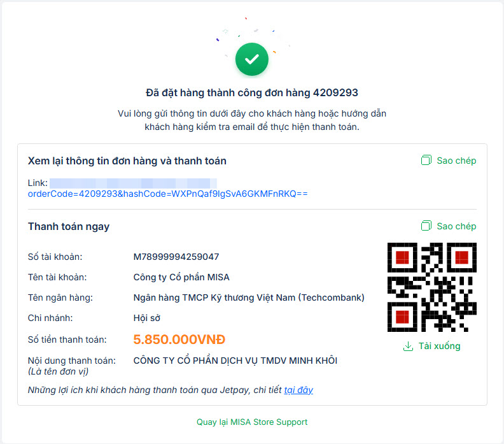The width and height of the screenshot is (504, 444).
Task: Click account name Công ty Cổ phần MISA
Action: 181,277
